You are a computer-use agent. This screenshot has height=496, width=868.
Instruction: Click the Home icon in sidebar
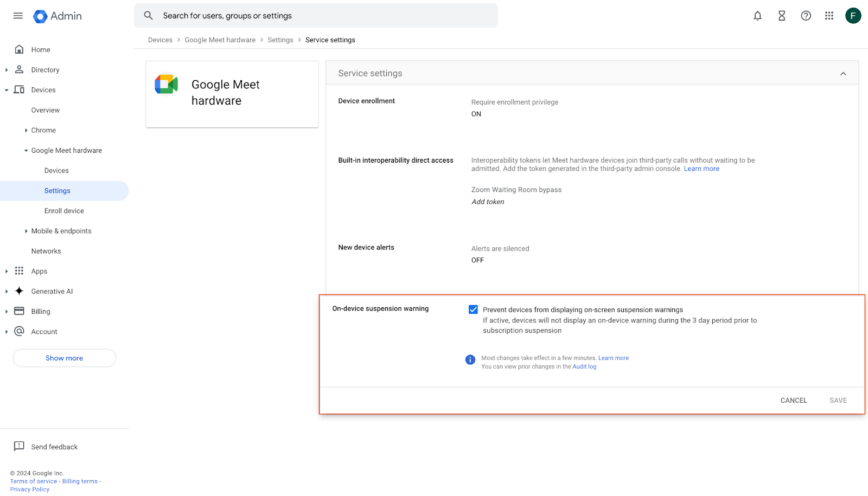coord(19,49)
